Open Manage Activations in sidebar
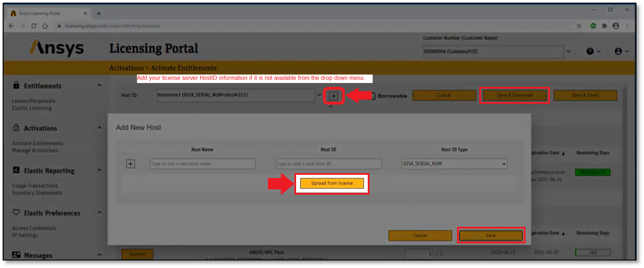Image resolution: width=644 pixels, height=268 pixels. pyautogui.click(x=35, y=151)
